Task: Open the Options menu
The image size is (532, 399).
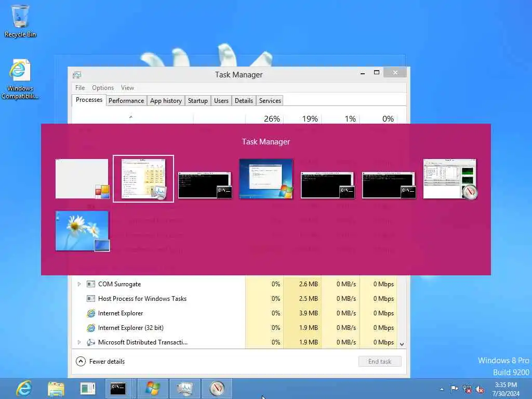Action: (103, 87)
